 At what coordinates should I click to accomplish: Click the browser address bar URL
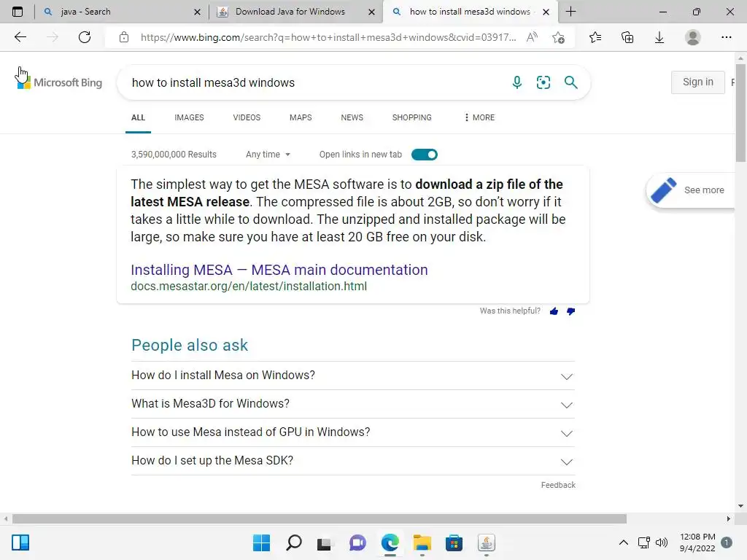[x=328, y=37]
